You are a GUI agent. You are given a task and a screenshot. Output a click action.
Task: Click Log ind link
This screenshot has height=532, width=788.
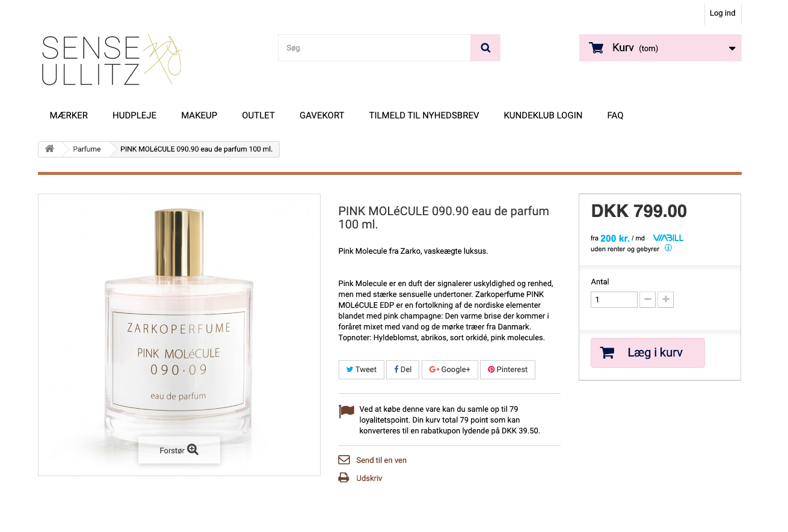pyautogui.click(x=722, y=13)
